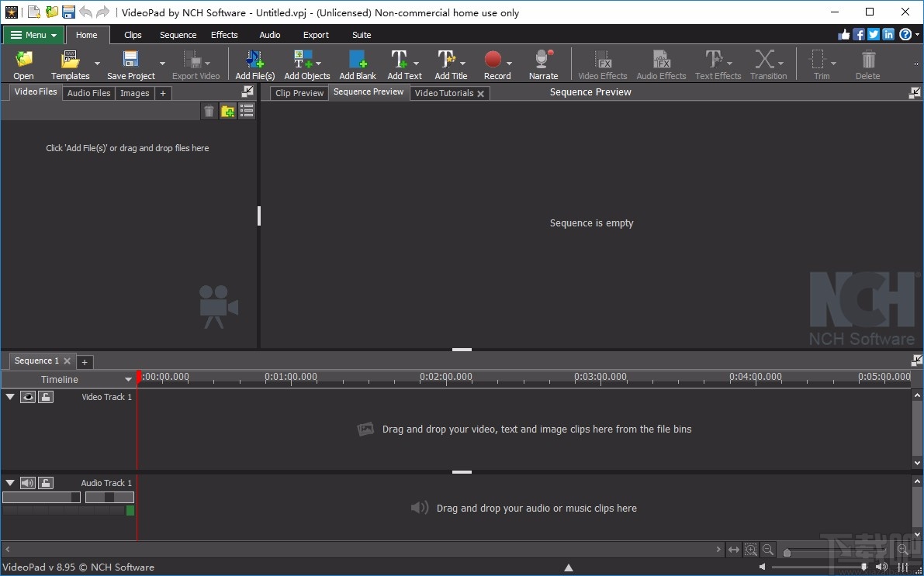Open the Export ribbon tab
This screenshot has width=924, height=576.
[316, 35]
